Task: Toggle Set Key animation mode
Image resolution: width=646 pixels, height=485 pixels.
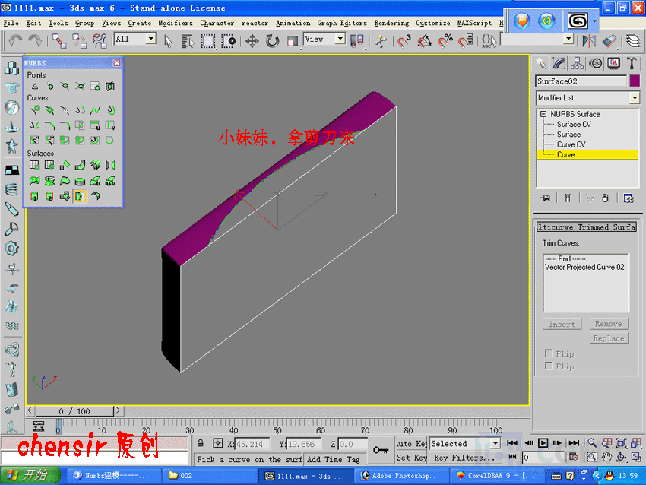Action: pos(411,458)
